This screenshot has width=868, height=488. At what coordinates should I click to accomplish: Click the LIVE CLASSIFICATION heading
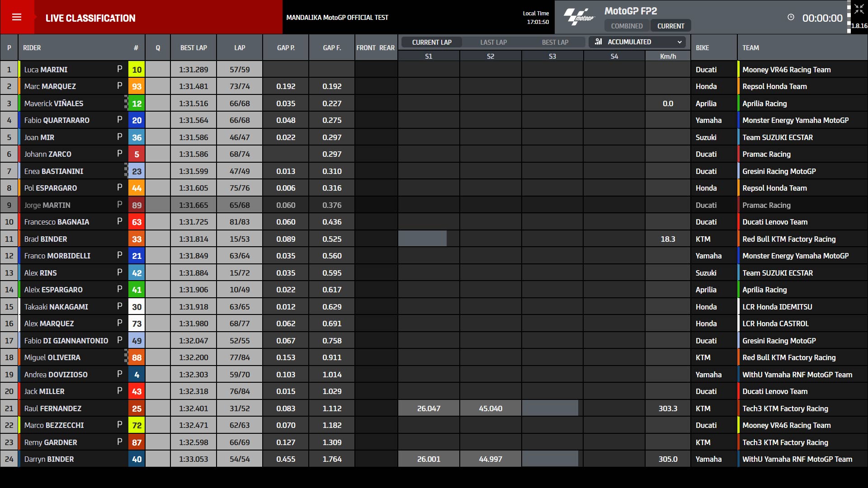(90, 18)
